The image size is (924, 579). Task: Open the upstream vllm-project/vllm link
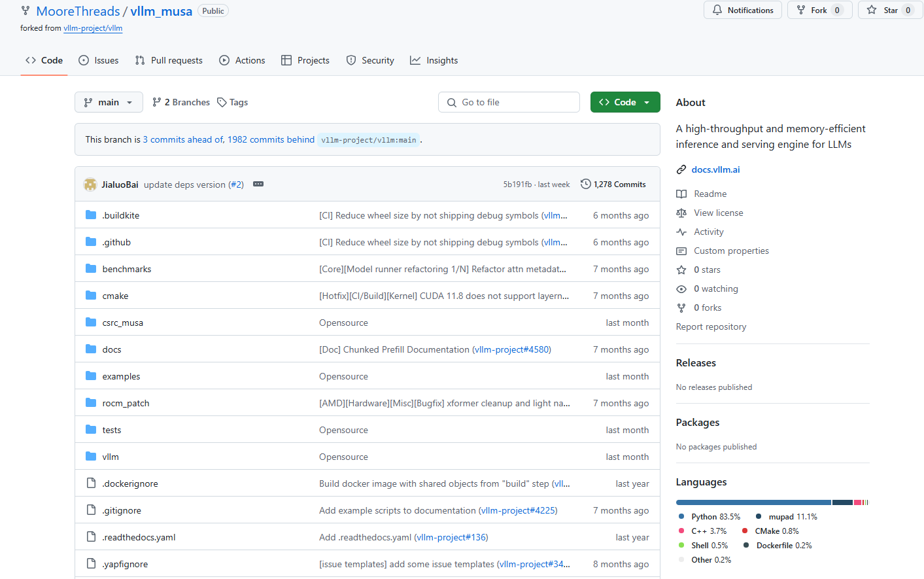[x=93, y=29]
